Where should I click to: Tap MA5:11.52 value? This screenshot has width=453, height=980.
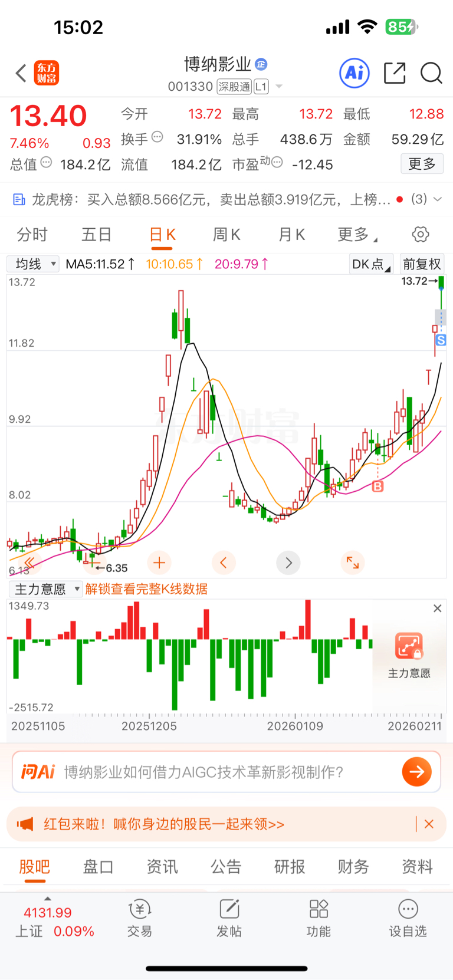click(x=100, y=264)
